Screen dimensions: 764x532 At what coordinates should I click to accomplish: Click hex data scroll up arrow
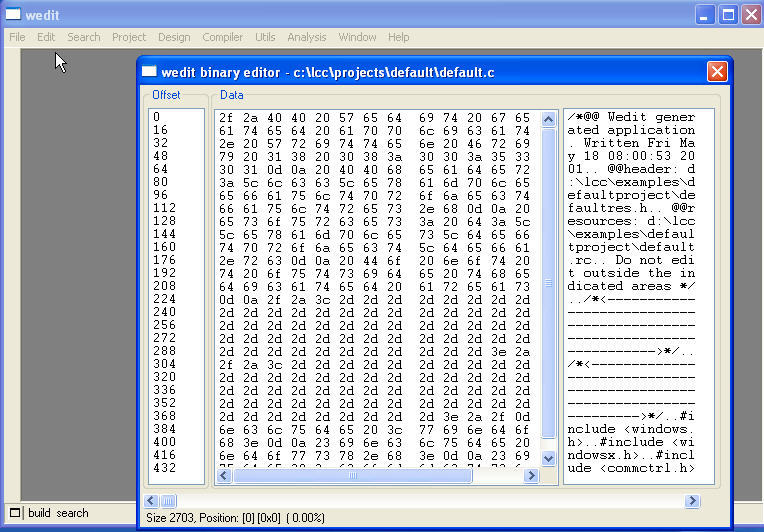548,119
